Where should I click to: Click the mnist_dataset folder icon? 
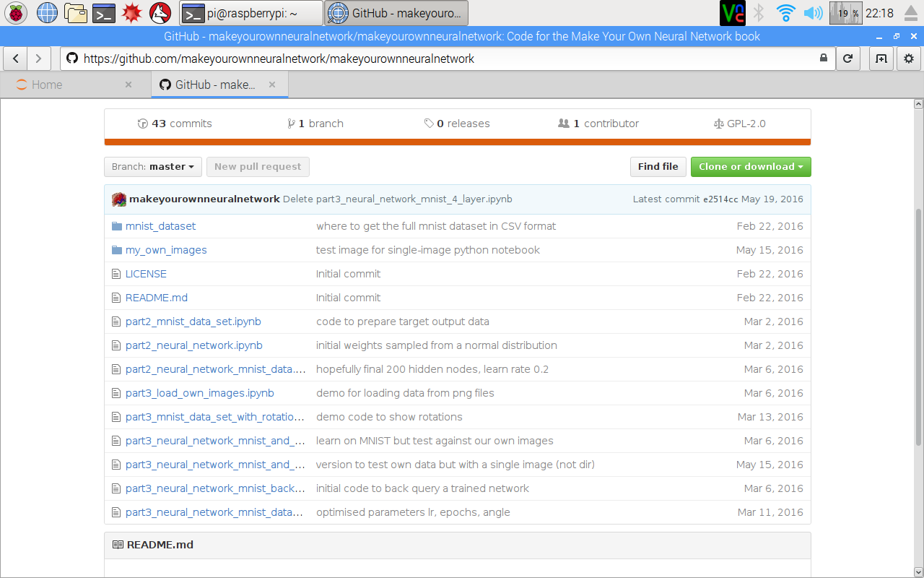coord(117,226)
